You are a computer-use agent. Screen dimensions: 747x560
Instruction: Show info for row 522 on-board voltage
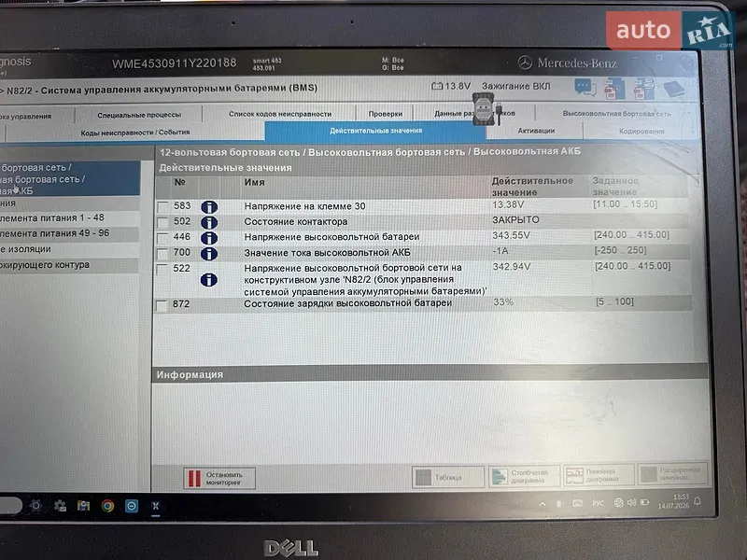[209, 279]
